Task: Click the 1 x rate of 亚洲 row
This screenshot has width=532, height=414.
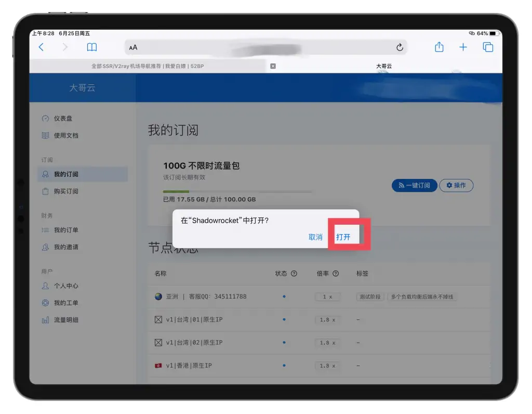Action: pyautogui.click(x=327, y=297)
